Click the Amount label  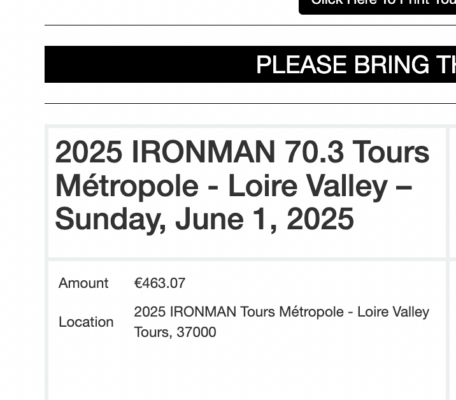coord(83,283)
